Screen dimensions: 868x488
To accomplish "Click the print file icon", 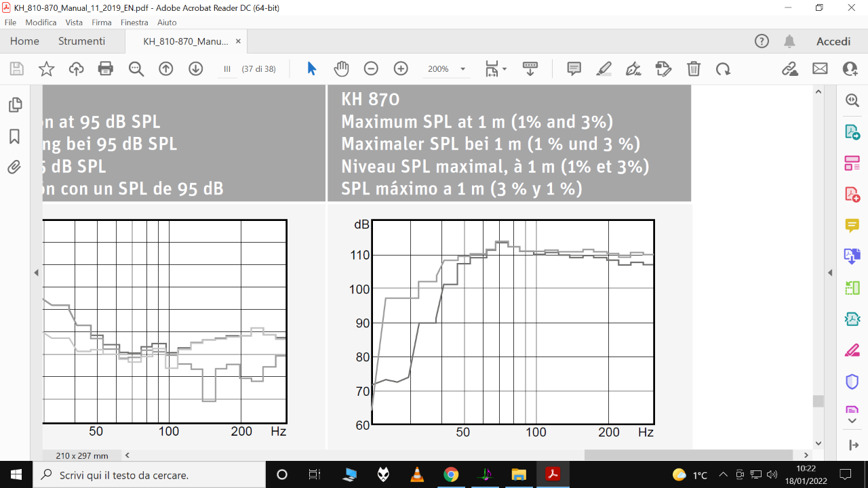I will click(x=105, y=68).
